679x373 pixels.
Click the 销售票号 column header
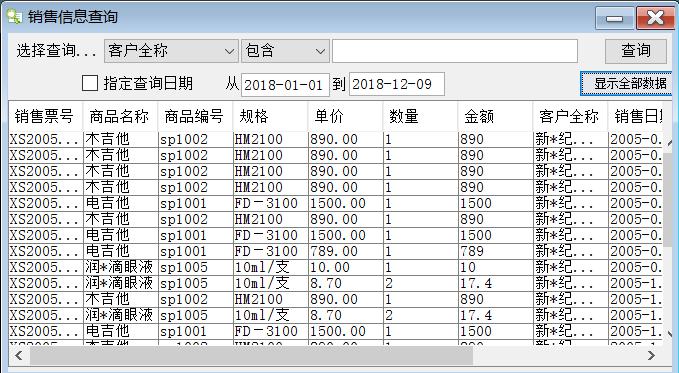pos(45,117)
